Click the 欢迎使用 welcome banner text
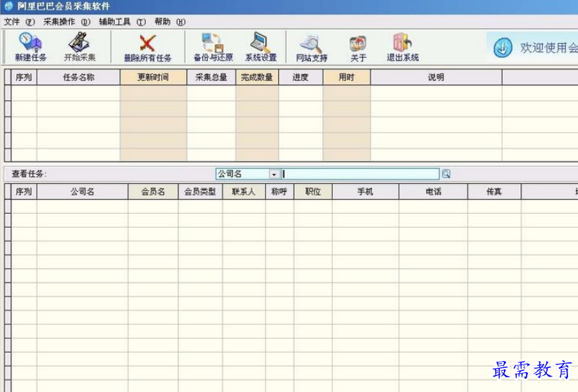578x392 pixels. (x=549, y=48)
